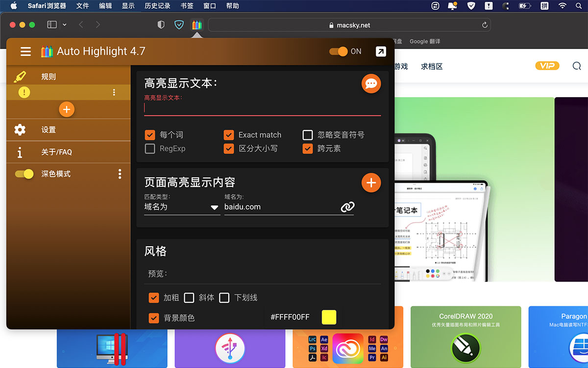The width and height of the screenshot is (588, 368).
Task: Uncheck the 跨元素 checkbox
Action: pyautogui.click(x=308, y=149)
